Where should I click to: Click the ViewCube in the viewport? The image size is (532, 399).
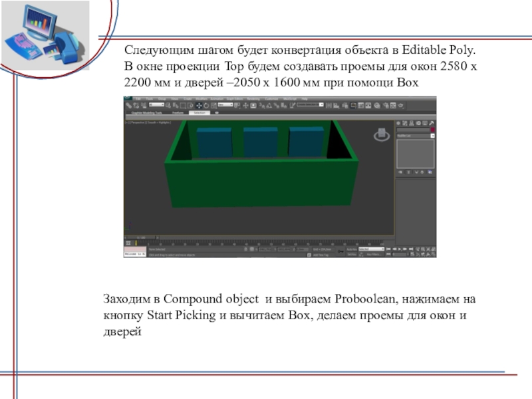pos(382,134)
